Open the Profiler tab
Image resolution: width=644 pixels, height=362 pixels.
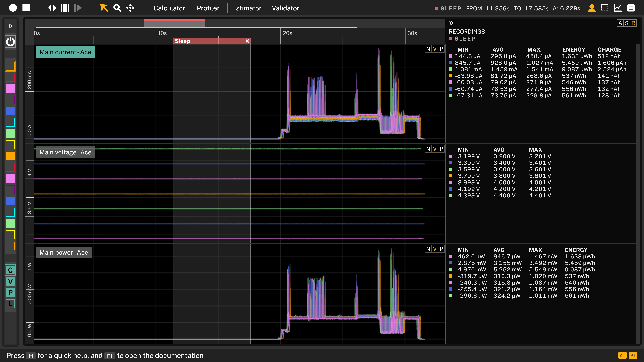click(208, 8)
